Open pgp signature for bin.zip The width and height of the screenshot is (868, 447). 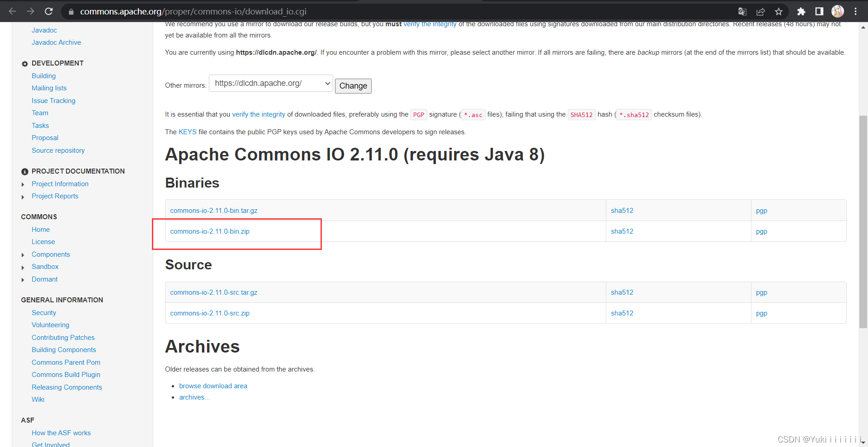point(761,231)
